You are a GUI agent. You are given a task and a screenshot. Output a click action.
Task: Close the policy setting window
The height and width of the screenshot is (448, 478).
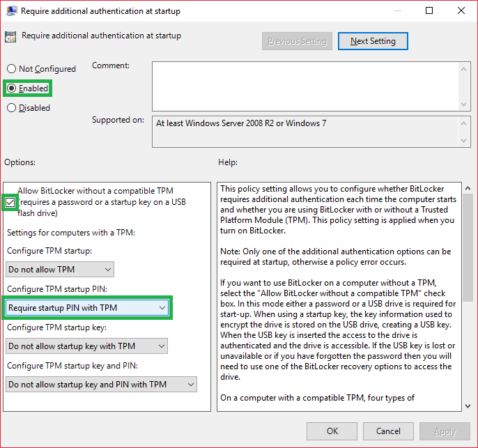tap(461, 10)
